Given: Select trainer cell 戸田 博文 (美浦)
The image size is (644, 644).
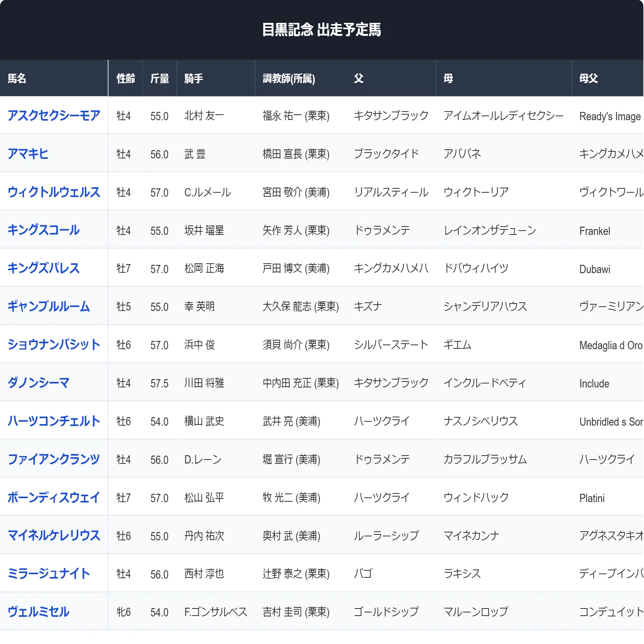Looking at the screenshot, I should 300,268.
